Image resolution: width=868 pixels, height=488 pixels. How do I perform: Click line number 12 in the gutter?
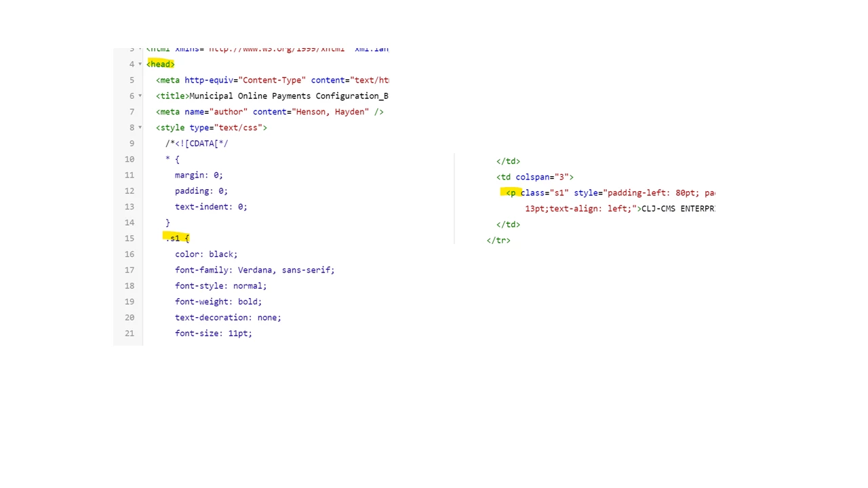click(130, 190)
